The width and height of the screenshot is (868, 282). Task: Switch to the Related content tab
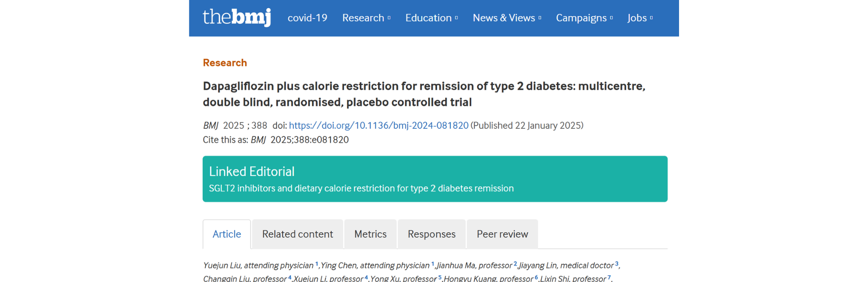(297, 234)
